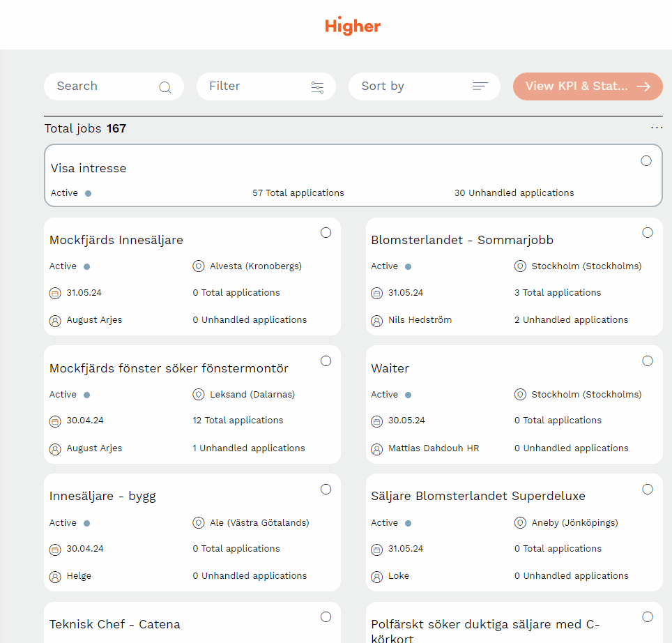The width and height of the screenshot is (672, 643).
Task: Open the Teknisk Chef - Catena card
Action: pos(115,624)
